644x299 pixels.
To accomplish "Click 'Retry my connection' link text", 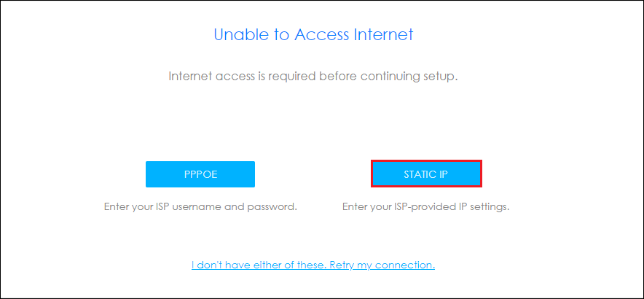I will click(382, 265).
